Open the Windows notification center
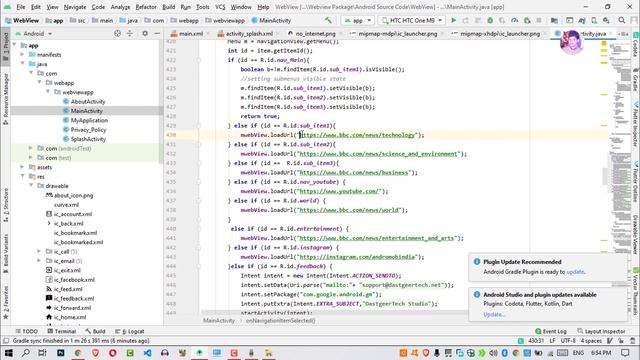This screenshot has height=360, width=640. pyautogui.click(x=625, y=353)
